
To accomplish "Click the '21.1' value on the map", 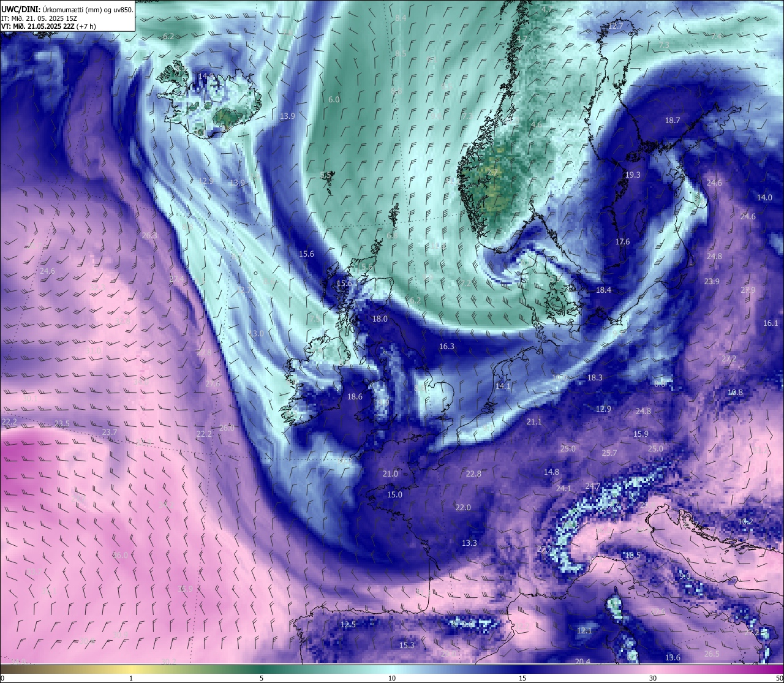I will point(534,421).
